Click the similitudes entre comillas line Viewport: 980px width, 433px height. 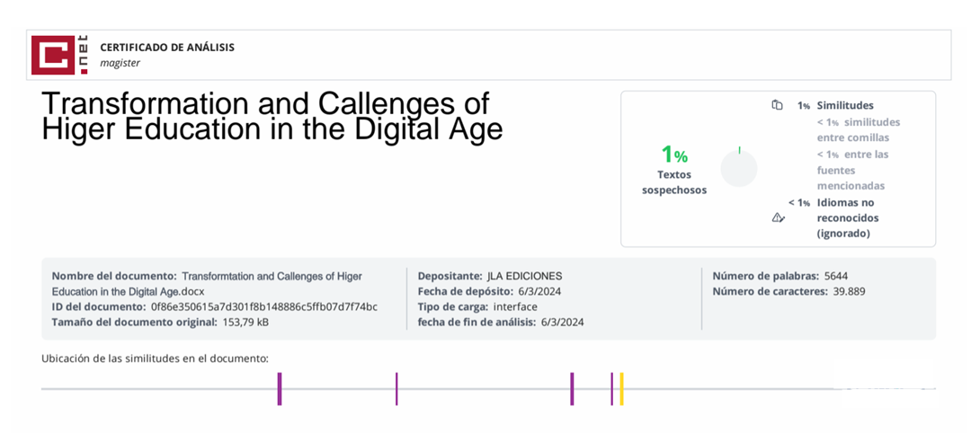click(x=858, y=129)
